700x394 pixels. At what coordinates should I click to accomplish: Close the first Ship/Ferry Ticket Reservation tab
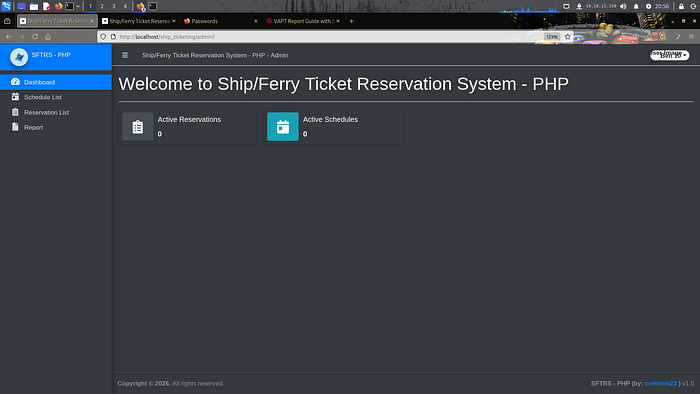point(92,21)
